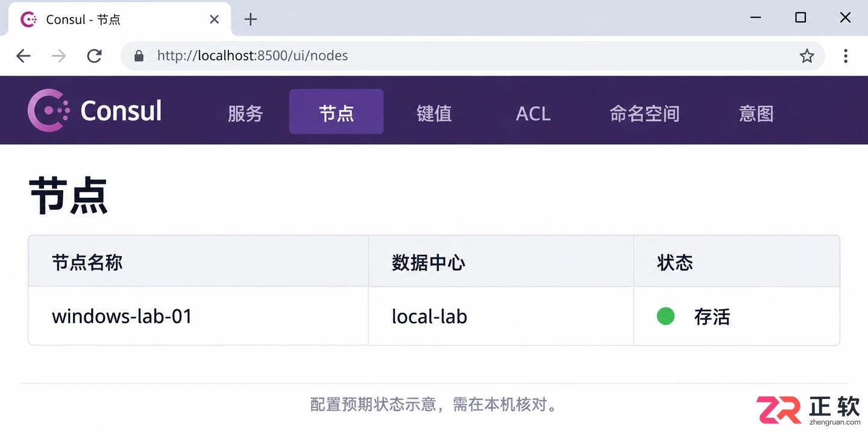Viewport: 868px width, 434px height.
Task: Go back with the browser back arrow
Action: point(24,56)
